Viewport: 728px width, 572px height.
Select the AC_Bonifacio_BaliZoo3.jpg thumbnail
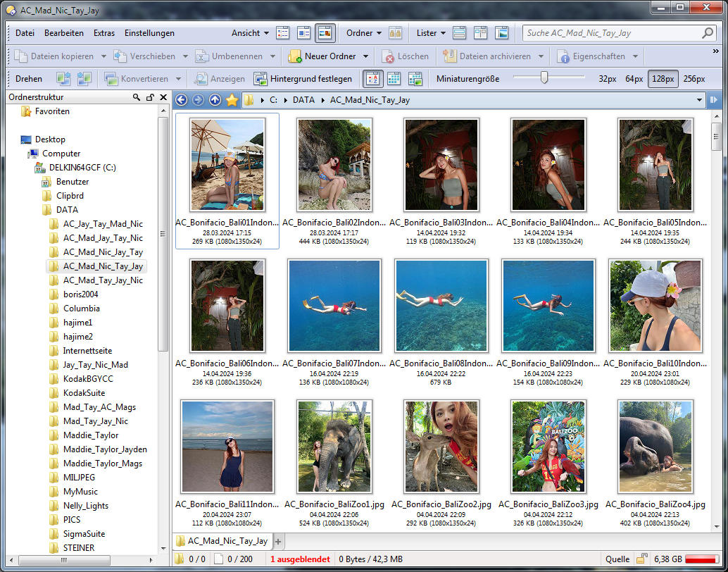548,447
